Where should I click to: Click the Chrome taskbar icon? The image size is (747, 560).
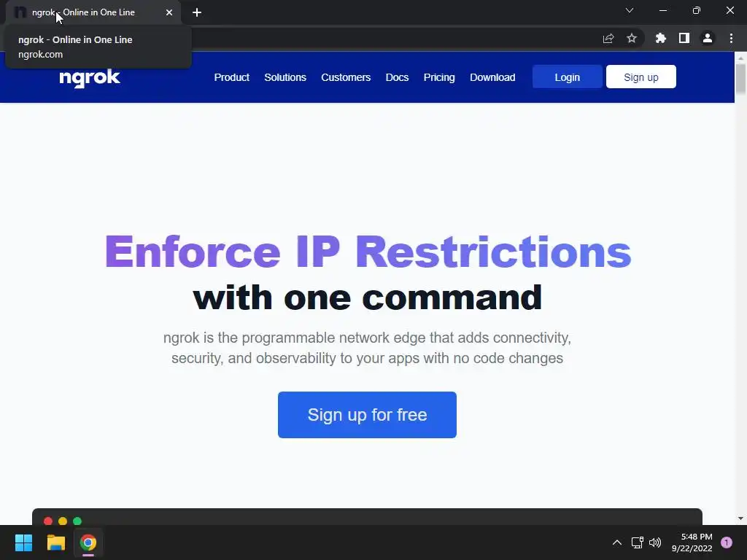88,542
